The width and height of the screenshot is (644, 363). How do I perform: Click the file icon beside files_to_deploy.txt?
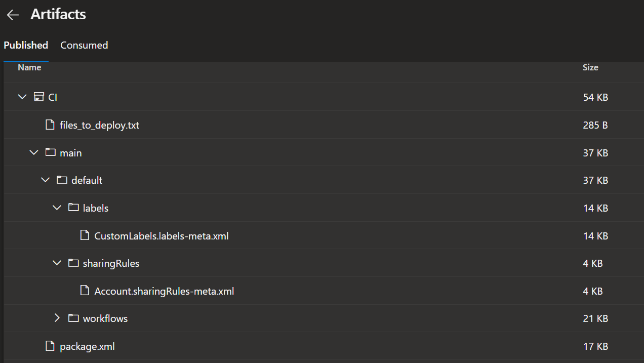50,124
